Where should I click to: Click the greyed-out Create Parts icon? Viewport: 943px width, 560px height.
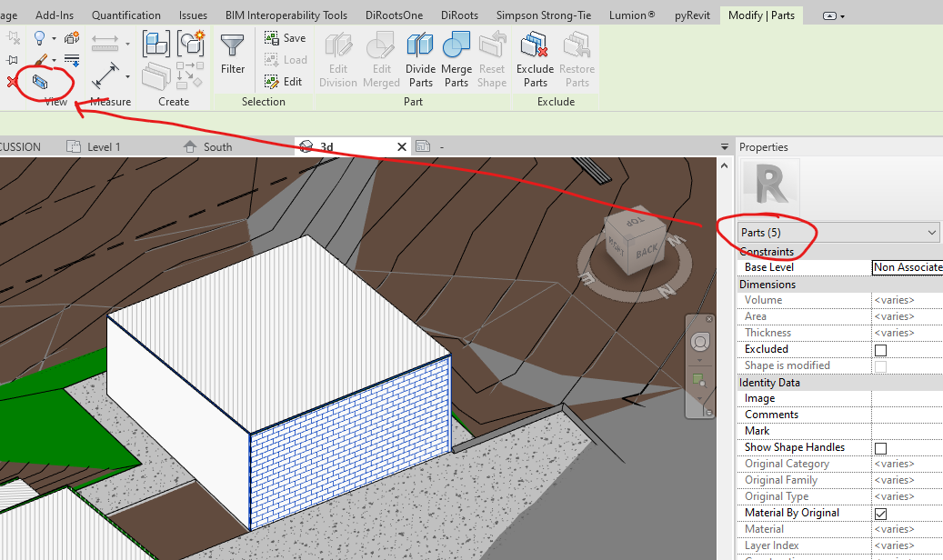[156, 76]
